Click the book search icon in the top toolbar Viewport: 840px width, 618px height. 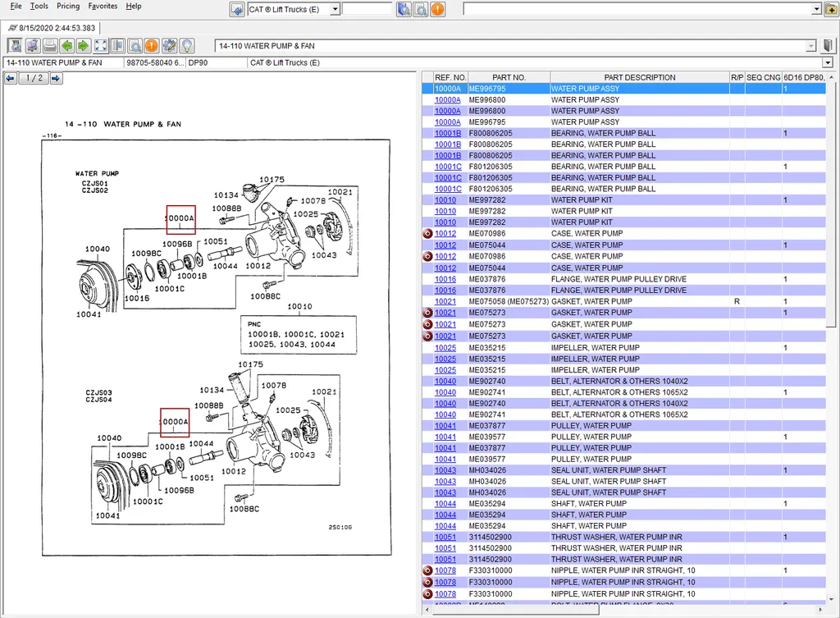[x=404, y=10]
